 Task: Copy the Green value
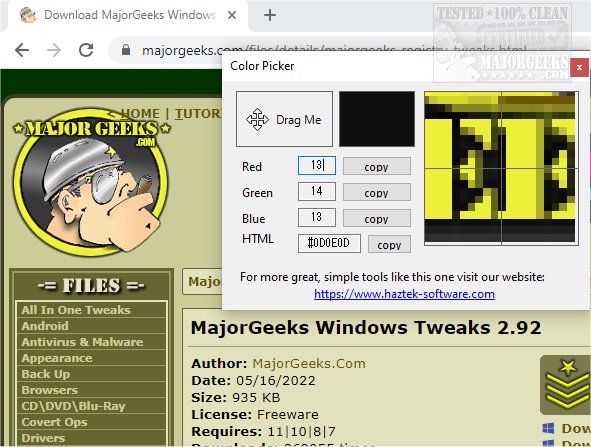(377, 192)
